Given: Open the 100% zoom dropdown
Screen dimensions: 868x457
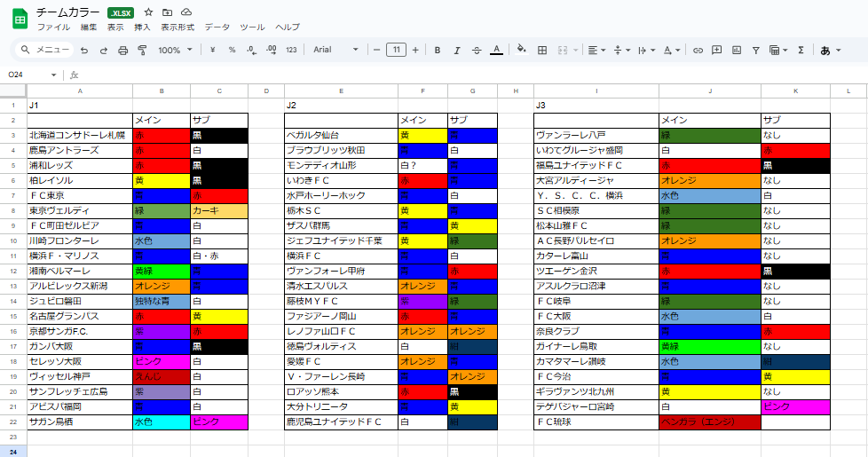Looking at the screenshot, I should click(175, 50).
